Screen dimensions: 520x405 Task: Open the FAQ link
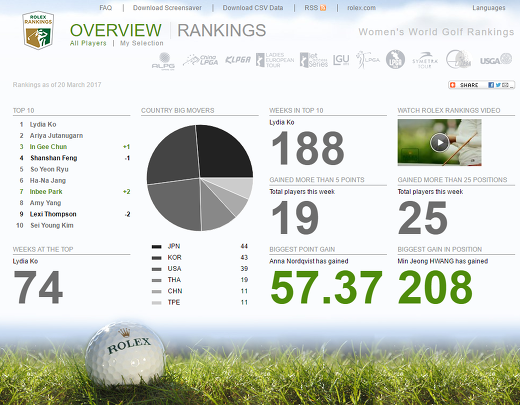tap(106, 8)
